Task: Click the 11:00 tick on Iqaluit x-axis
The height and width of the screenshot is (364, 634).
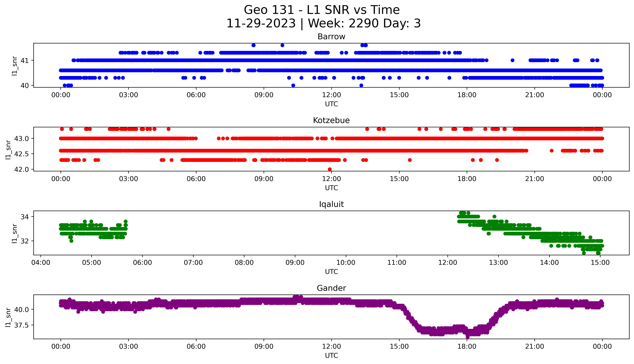Action: pos(397,263)
